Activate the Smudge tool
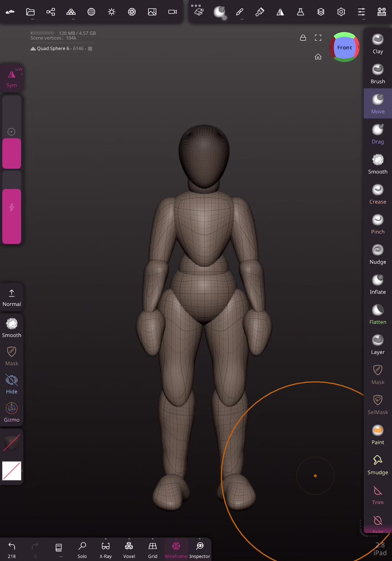The height and width of the screenshot is (561, 392). coord(378,465)
